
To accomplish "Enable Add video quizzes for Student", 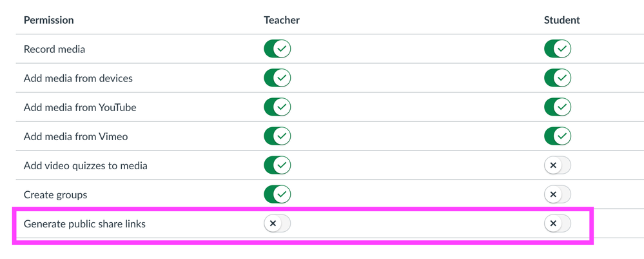I will click(x=558, y=165).
